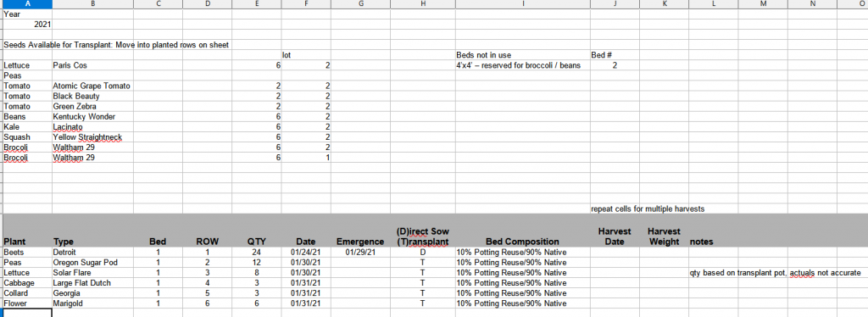
Task: Click the reserved for broccoli / beans cell
Action: (522, 65)
